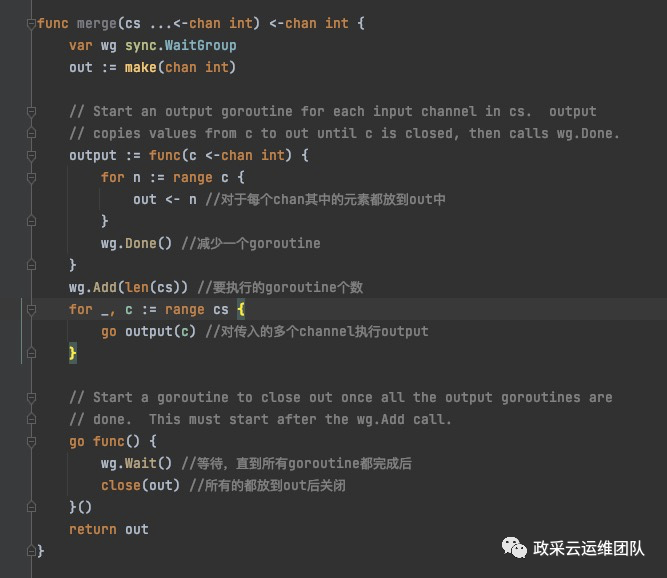Fold the go func() goroutine block

pyautogui.click(x=31, y=441)
